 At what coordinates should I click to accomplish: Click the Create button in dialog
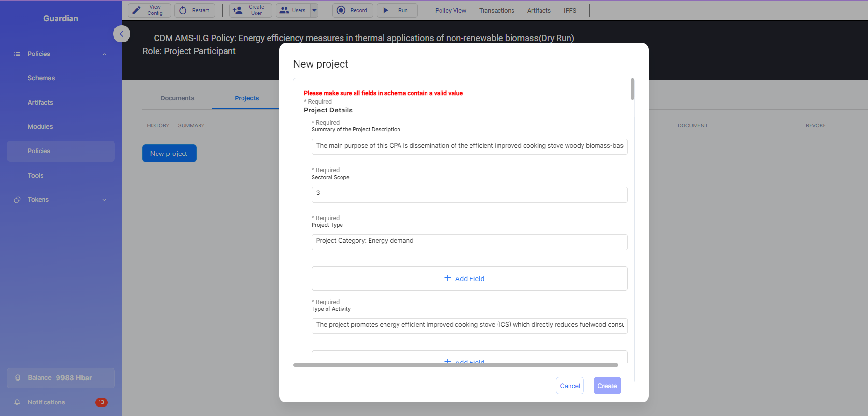pos(607,386)
